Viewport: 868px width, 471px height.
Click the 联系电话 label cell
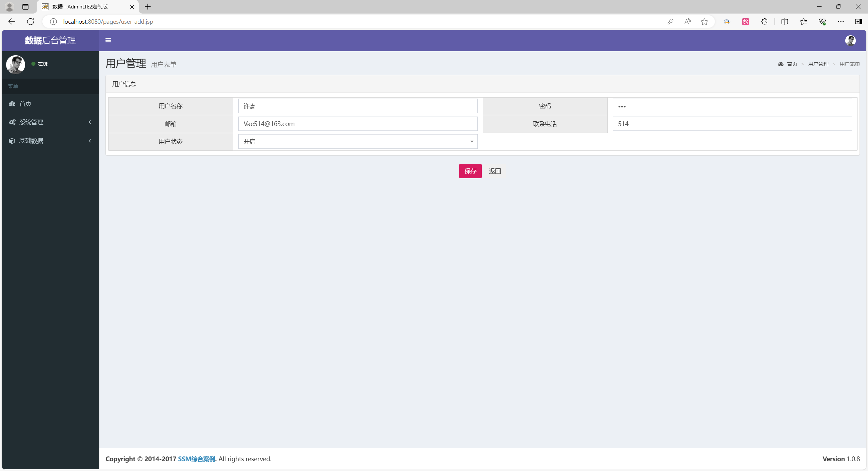[x=545, y=124]
